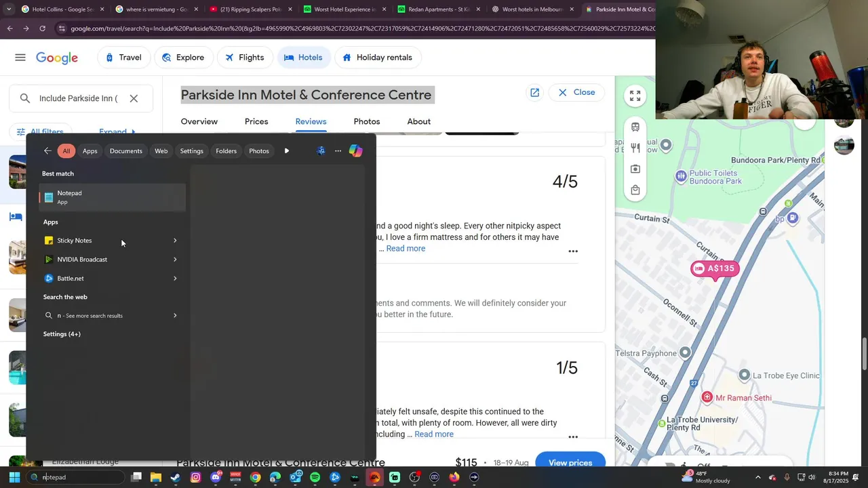Screen dimensions: 868x488
Task: Show transit layer on the map
Action: pyautogui.click(x=635, y=127)
